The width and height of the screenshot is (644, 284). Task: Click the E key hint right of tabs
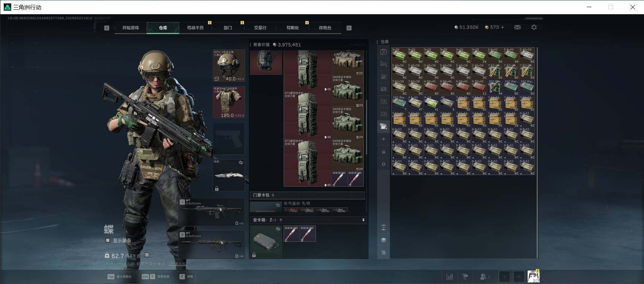click(x=349, y=28)
